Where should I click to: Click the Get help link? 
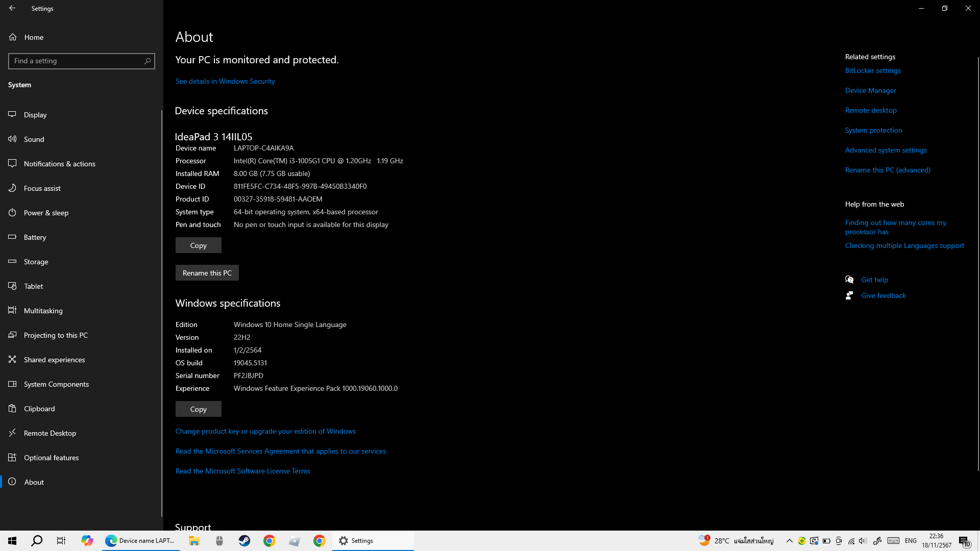[x=875, y=280]
